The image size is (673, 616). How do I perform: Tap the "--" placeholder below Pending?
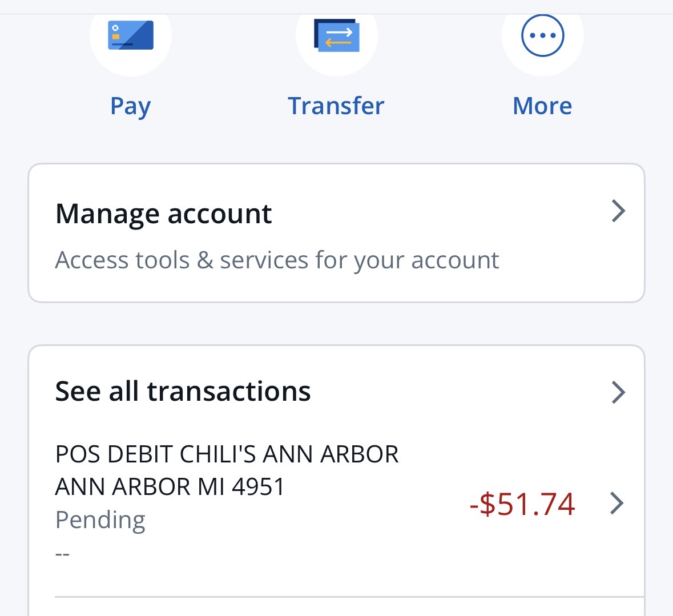62,554
